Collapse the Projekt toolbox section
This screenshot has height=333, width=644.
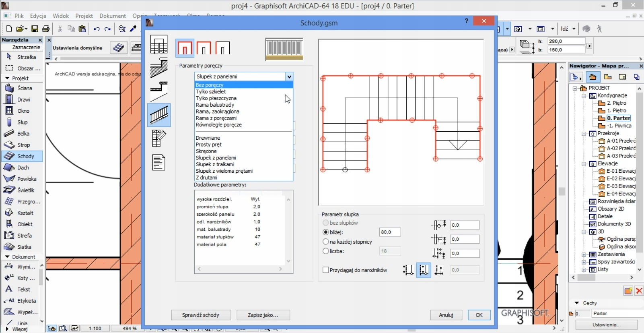tap(7, 78)
